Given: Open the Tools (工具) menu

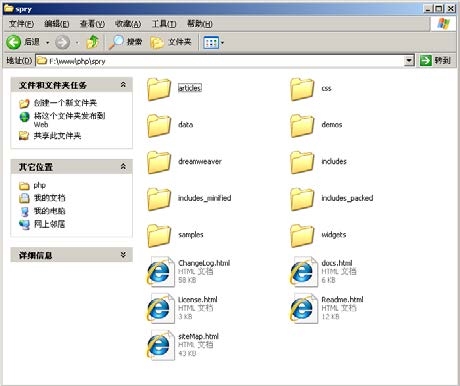Looking at the screenshot, I should point(164,24).
